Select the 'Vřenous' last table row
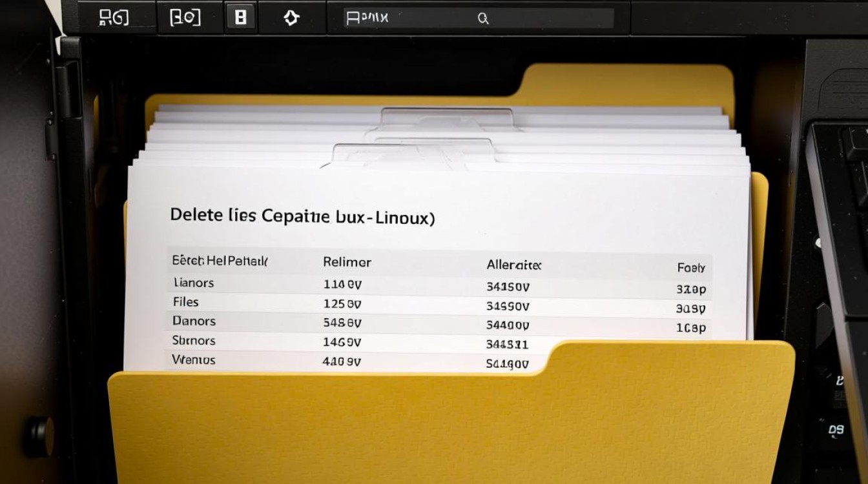Image resolution: width=868 pixels, height=484 pixels. coord(194,359)
